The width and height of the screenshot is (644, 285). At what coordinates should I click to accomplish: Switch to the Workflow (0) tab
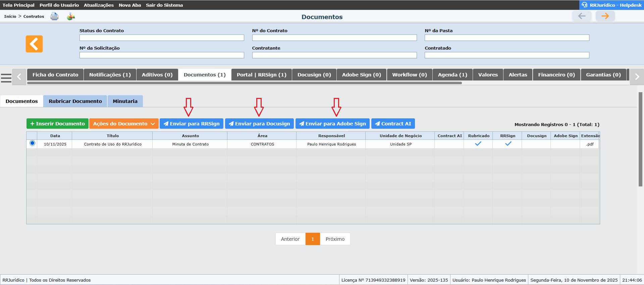(409, 75)
